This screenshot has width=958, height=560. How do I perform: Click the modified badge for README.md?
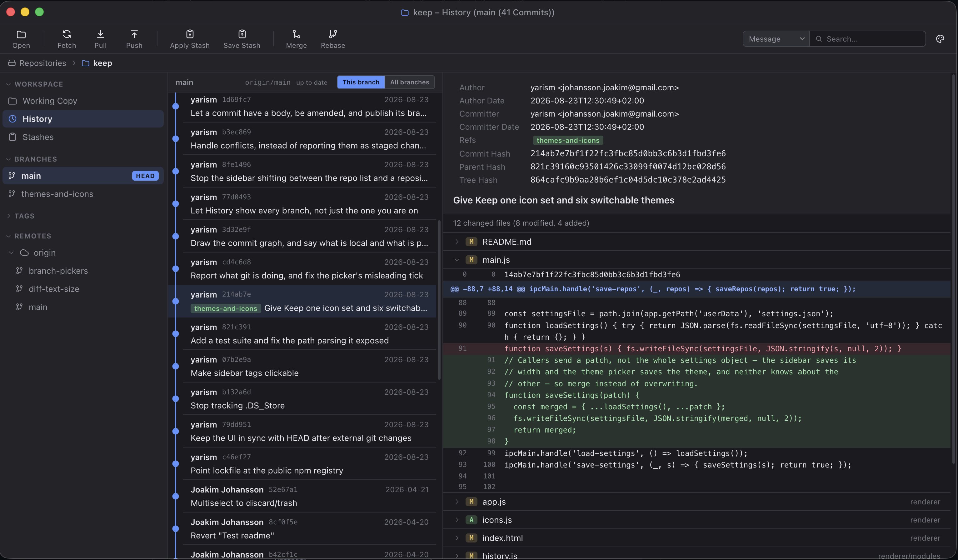471,242
